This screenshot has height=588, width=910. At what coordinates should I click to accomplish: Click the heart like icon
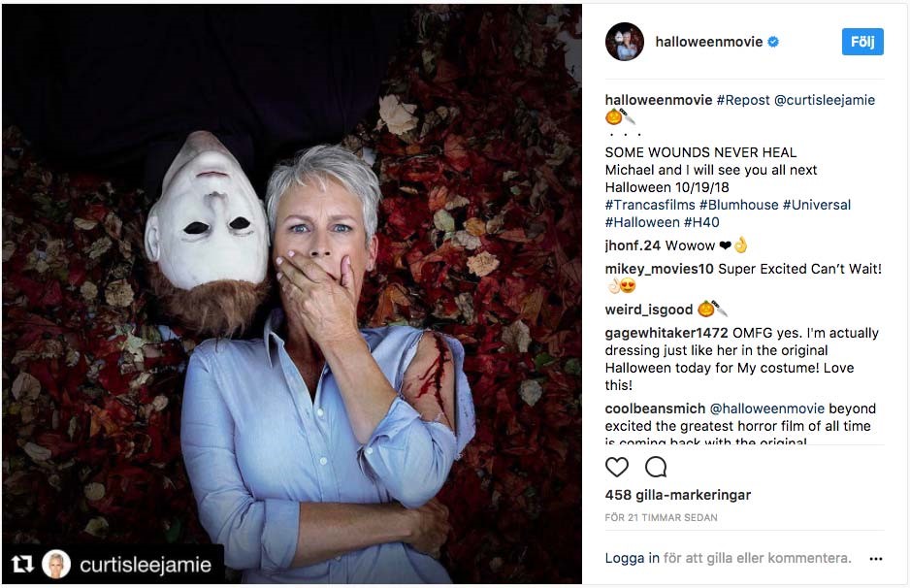[x=617, y=467]
